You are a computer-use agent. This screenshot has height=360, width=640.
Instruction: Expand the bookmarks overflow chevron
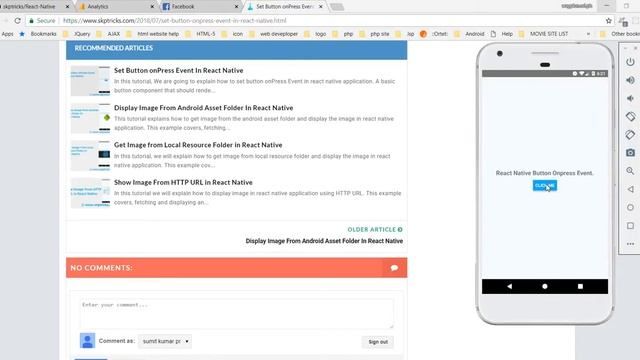click(588, 34)
